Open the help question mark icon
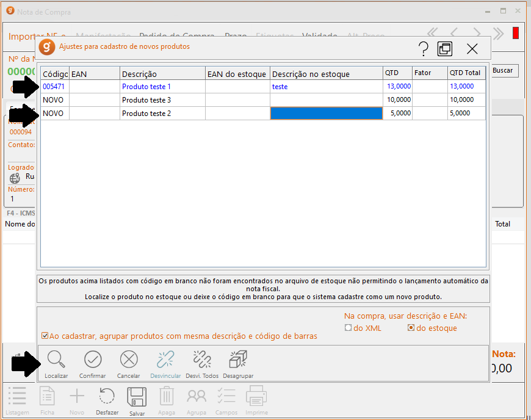The height and width of the screenshot is (420, 531). tap(424, 49)
